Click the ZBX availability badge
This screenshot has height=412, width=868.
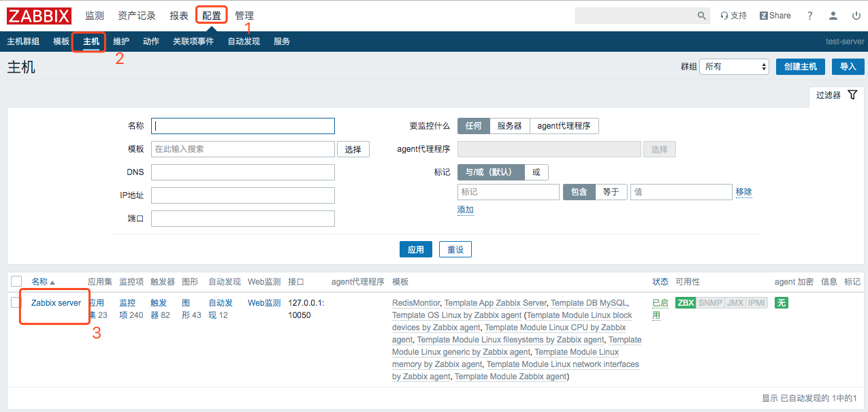(686, 303)
